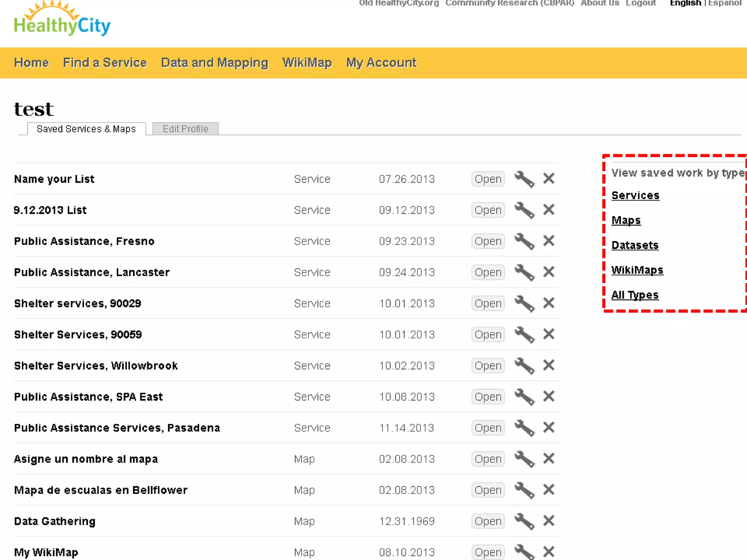This screenshot has width=747, height=560.
Task: Switch to the Edit Profile tab
Action: 185,129
